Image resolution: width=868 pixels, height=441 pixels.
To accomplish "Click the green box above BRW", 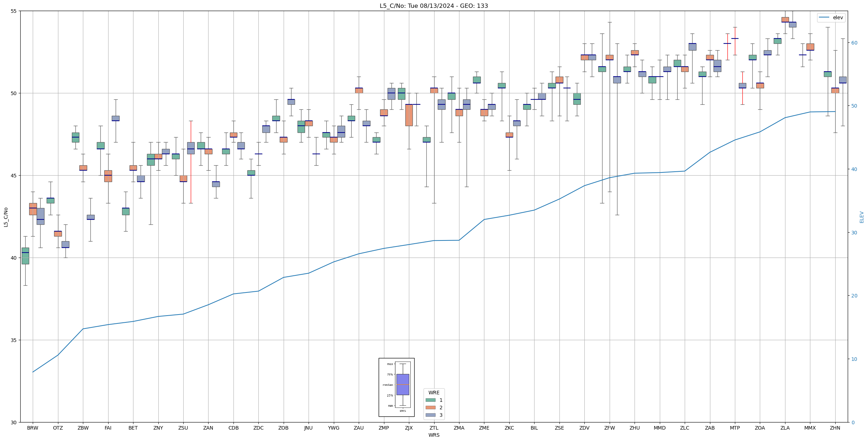I will click(x=25, y=256).
